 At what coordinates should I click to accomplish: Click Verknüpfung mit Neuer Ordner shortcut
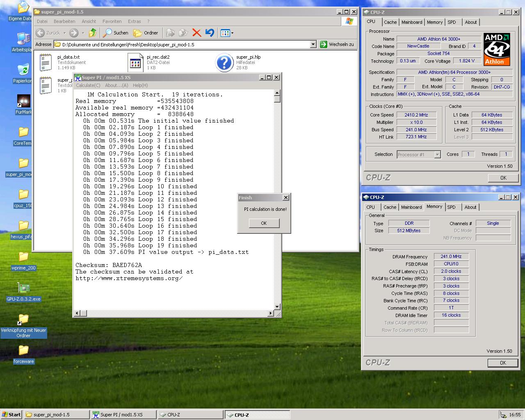point(23,319)
